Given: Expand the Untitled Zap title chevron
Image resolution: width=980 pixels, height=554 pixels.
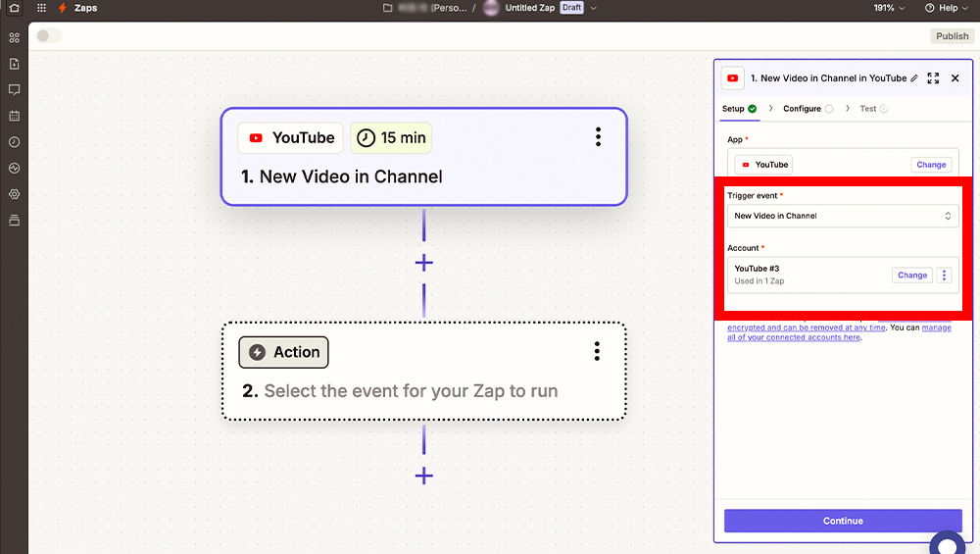Looking at the screenshot, I should pyautogui.click(x=594, y=8).
